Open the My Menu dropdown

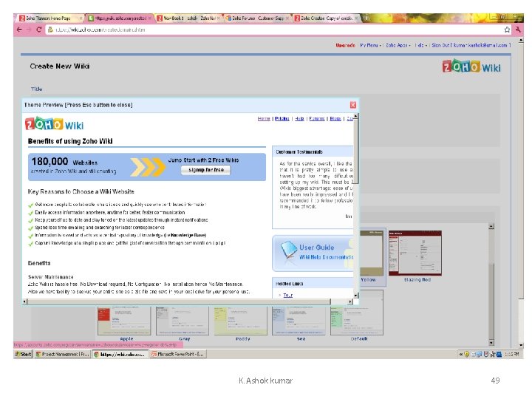point(370,45)
